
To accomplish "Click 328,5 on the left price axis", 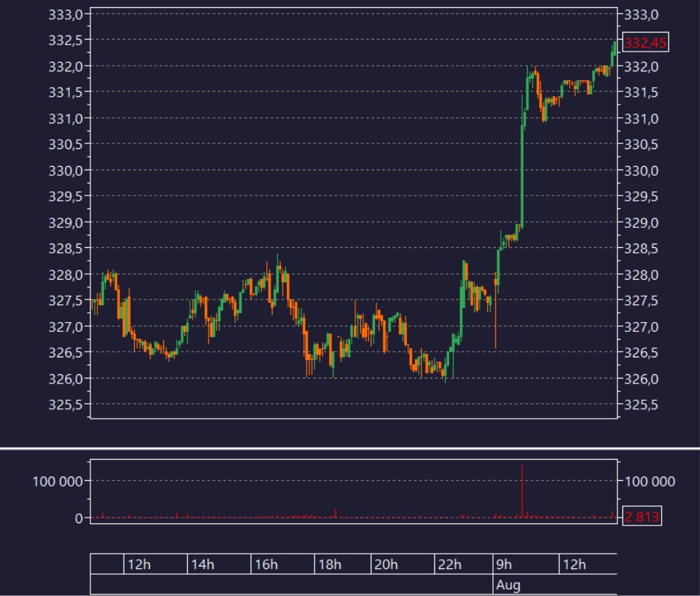I will click(x=66, y=249).
